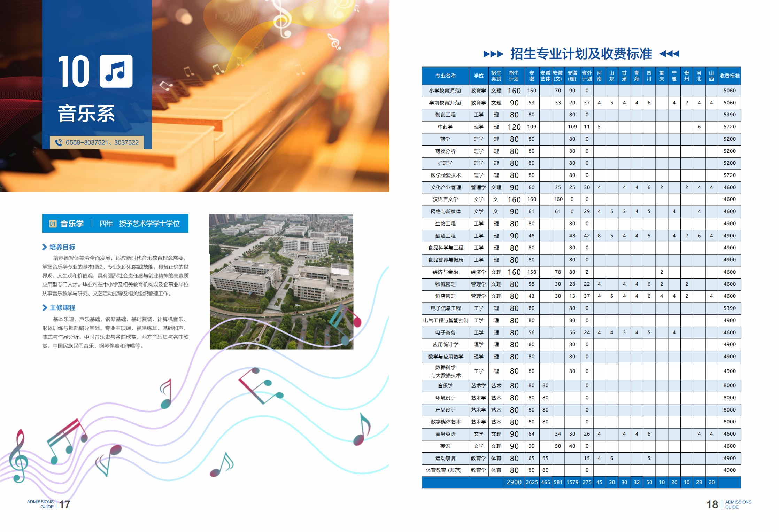Screen dimensions: 779x532
Task: Click the 数字媒体艺术 row name
Action: click(445, 422)
